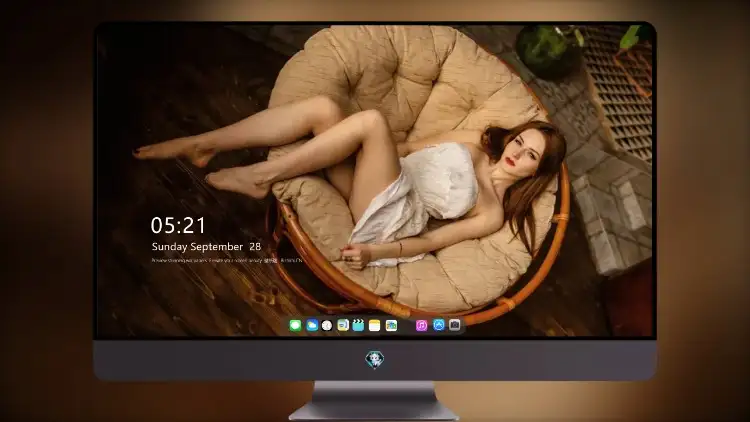Open the blue App Store icon
750x422 pixels.
(x=439, y=325)
